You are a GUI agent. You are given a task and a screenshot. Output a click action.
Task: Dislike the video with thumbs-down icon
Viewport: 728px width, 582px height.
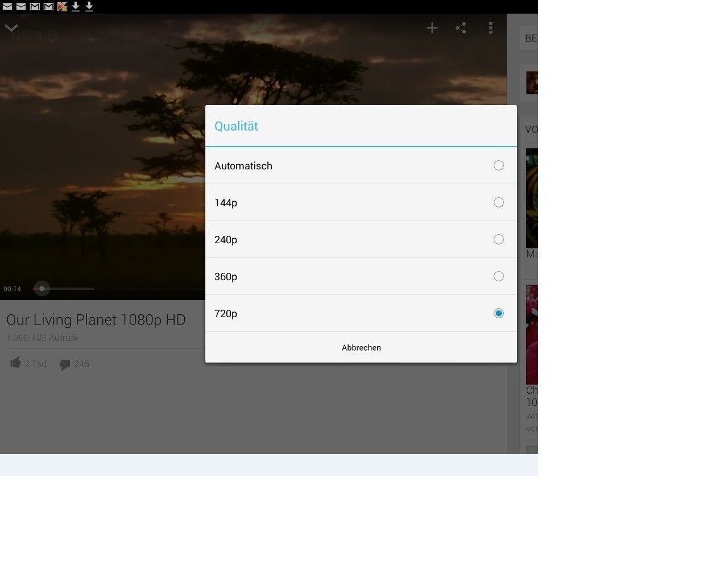(x=65, y=364)
